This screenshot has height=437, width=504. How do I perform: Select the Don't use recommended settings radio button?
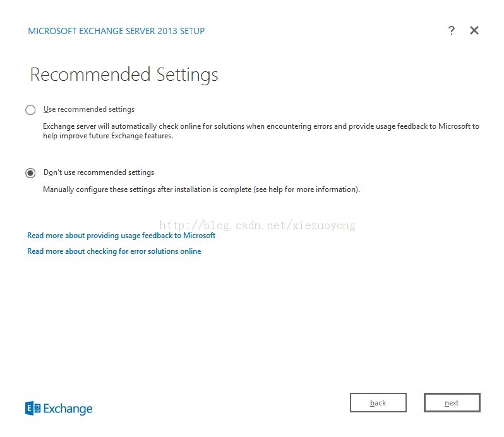30,173
